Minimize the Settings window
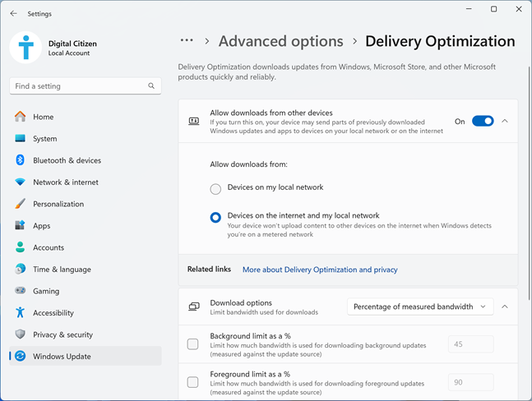Viewport: 532px width, 401px height. click(x=469, y=9)
